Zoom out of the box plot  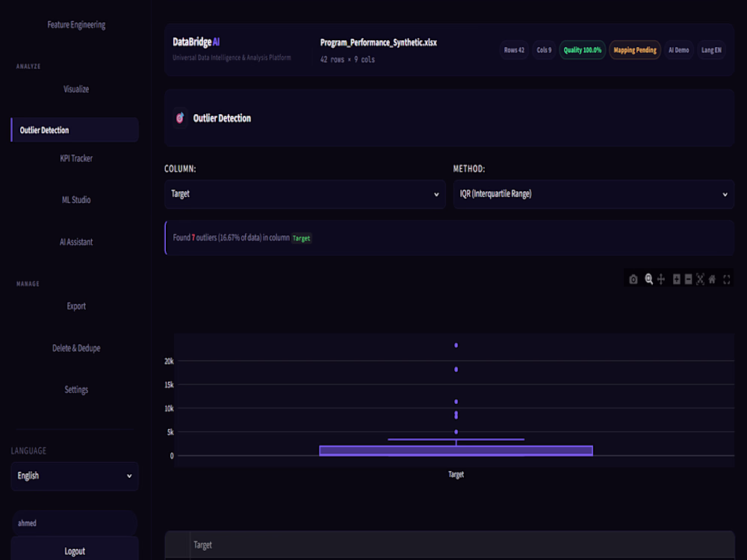pyautogui.click(x=689, y=279)
